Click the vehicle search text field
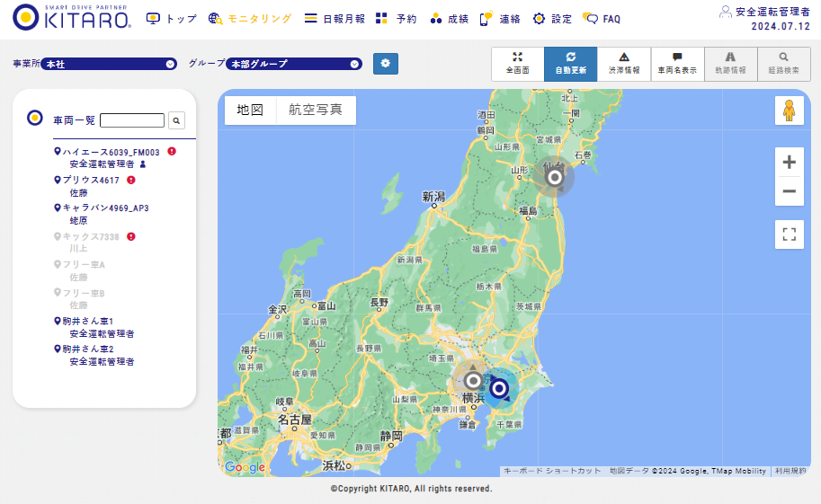Viewport: 821px width, 504px height. [x=132, y=120]
